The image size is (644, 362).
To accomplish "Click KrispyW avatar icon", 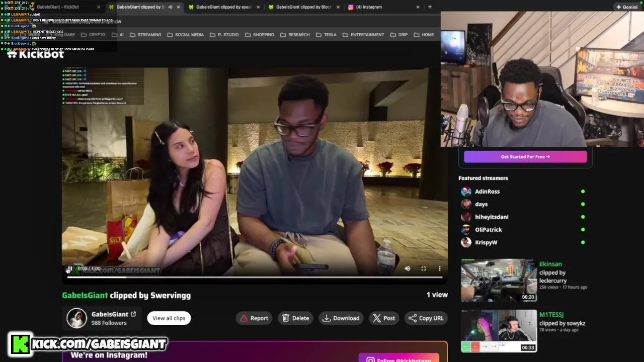I will [x=466, y=242].
